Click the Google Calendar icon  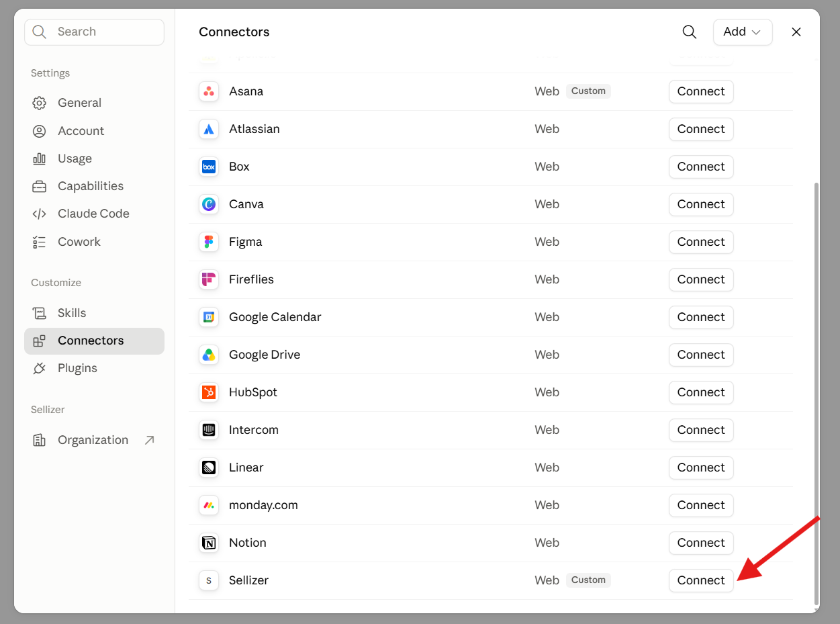pyautogui.click(x=209, y=317)
